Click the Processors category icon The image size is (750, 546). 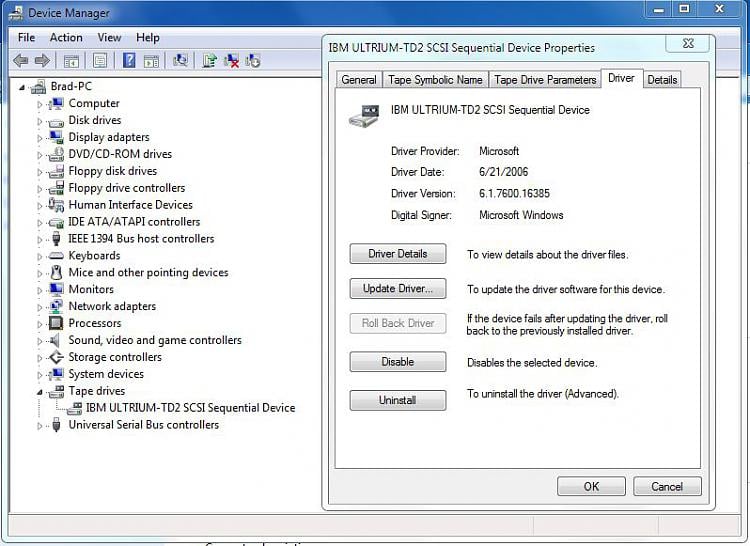(x=56, y=323)
